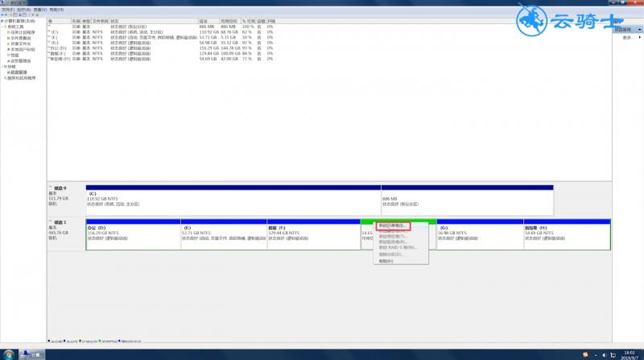Click the toolbar Back arrow icon
This screenshot has width=644, height=360.
click(2, 14)
